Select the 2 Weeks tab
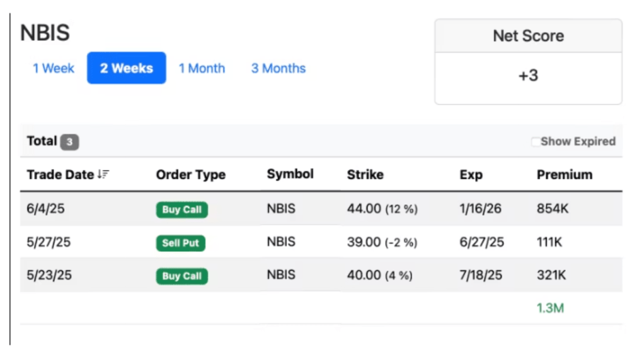This screenshot has height=354, width=644. pos(127,68)
